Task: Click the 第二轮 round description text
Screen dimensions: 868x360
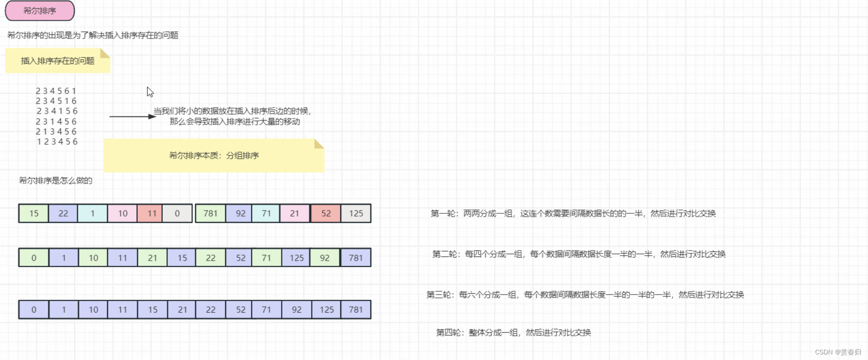Action: tap(579, 254)
